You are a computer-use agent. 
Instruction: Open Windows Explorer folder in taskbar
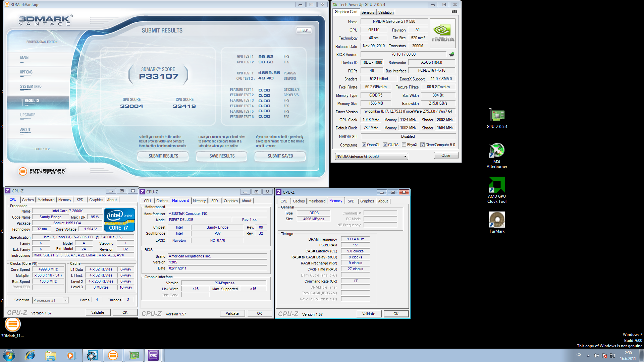pos(51,355)
